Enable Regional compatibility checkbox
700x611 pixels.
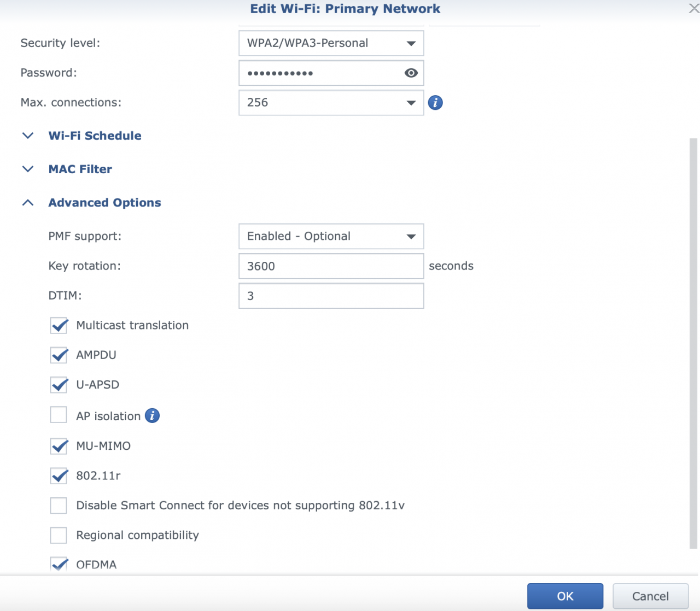59,536
